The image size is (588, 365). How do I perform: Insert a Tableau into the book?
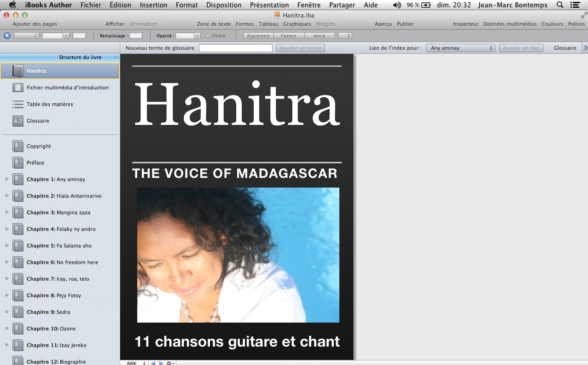tap(268, 24)
